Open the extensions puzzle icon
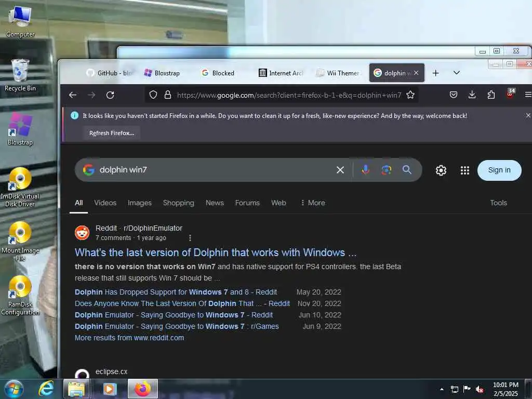This screenshot has height=399, width=532. point(491,95)
